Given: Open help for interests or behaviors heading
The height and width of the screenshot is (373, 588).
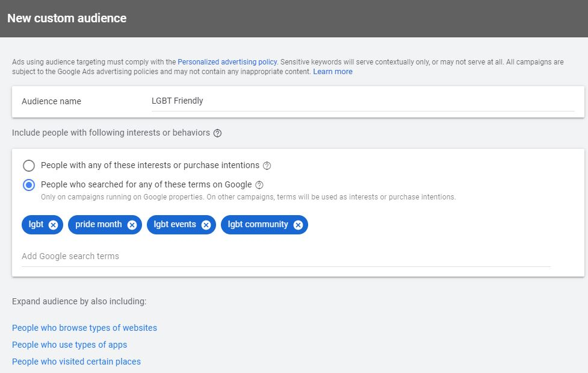Looking at the screenshot, I should click(218, 133).
